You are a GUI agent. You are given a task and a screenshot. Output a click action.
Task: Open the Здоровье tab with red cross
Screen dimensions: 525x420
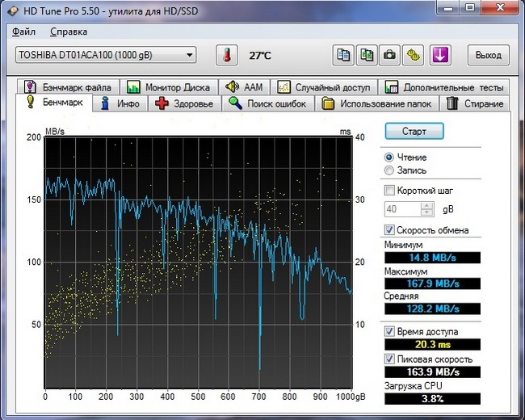click(x=184, y=103)
